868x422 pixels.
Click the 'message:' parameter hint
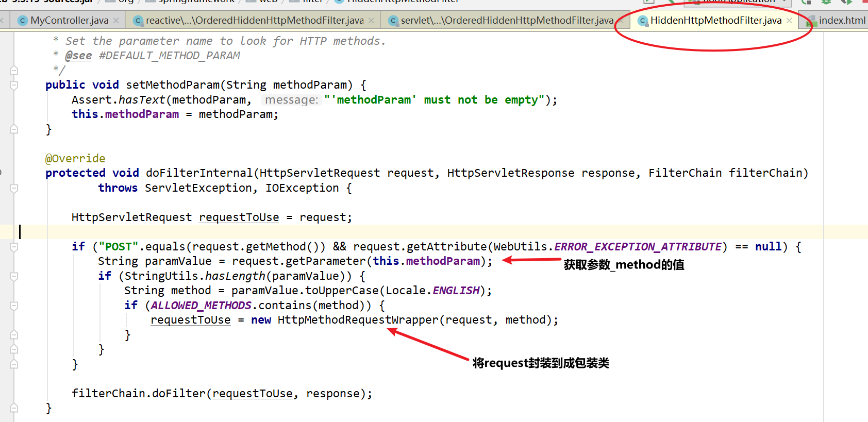click(291, 99)
